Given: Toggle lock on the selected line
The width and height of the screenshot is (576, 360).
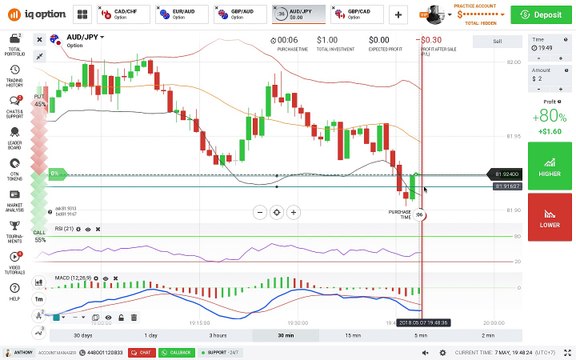Looking at the screenshot, I should [x=121, y=317].
